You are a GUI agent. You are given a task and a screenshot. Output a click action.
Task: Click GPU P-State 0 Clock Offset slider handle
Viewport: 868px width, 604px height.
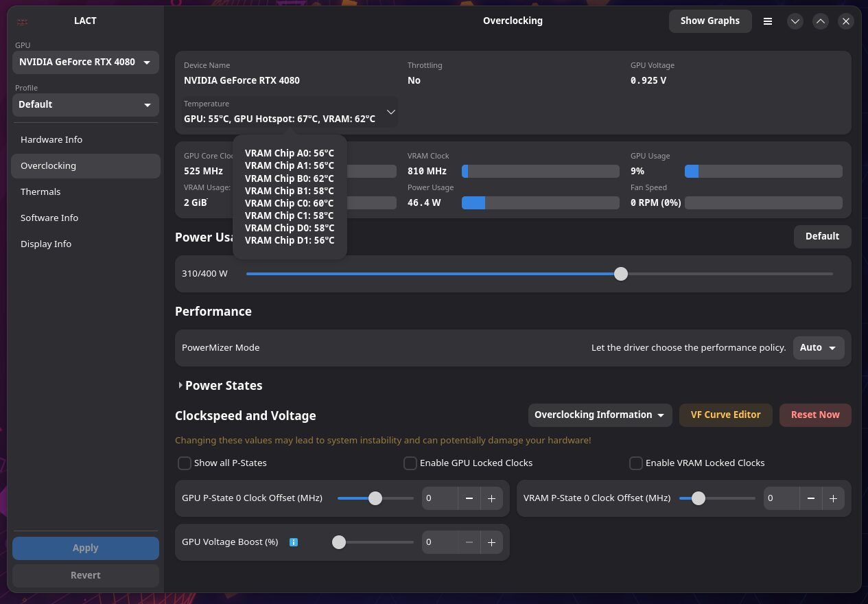pos(375,498)
